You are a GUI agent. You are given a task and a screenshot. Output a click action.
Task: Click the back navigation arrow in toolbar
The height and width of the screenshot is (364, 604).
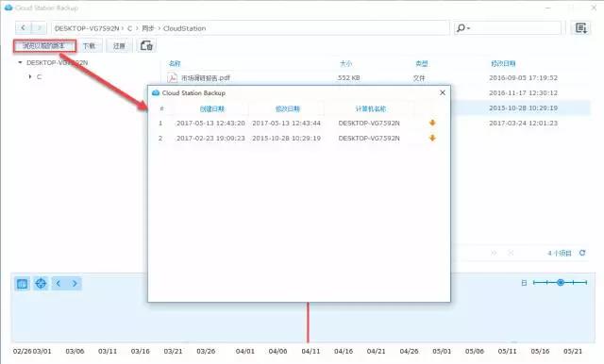click(x=23, y=28)
